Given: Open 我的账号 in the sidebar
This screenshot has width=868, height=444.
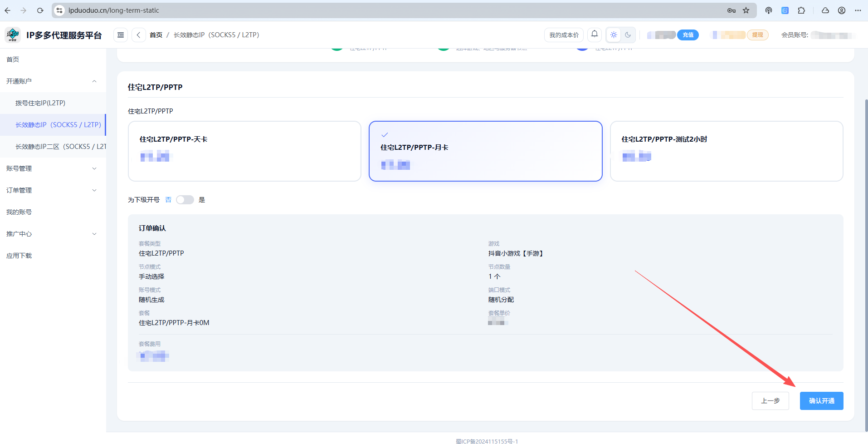Looking at the screenshot, I should [x=53, y=212].
